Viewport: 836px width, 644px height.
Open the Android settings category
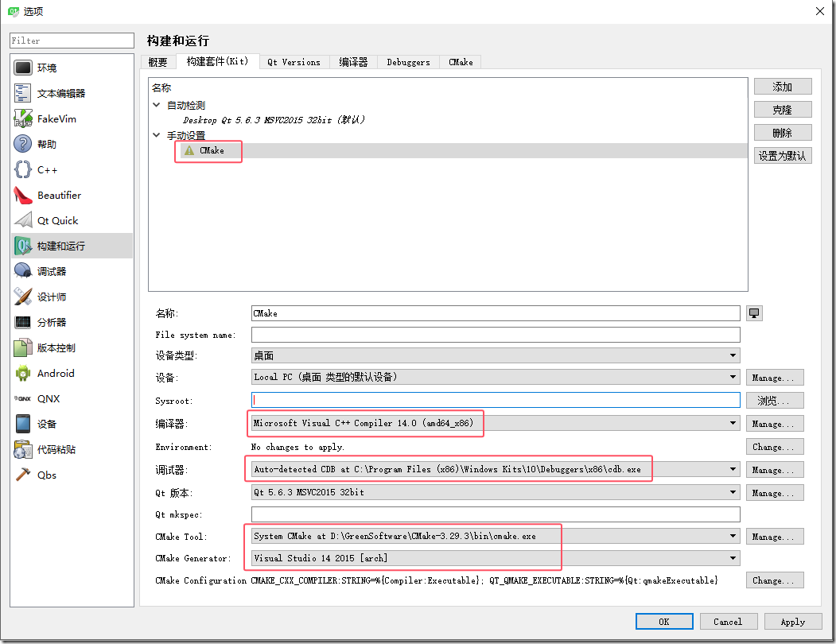click(72, 373)
